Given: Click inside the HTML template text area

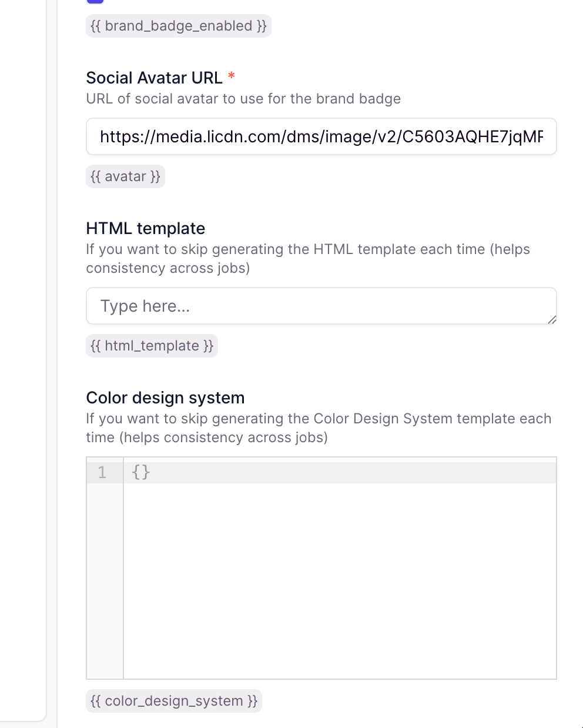Looking at the screenshot, I should tap(321, 306).
